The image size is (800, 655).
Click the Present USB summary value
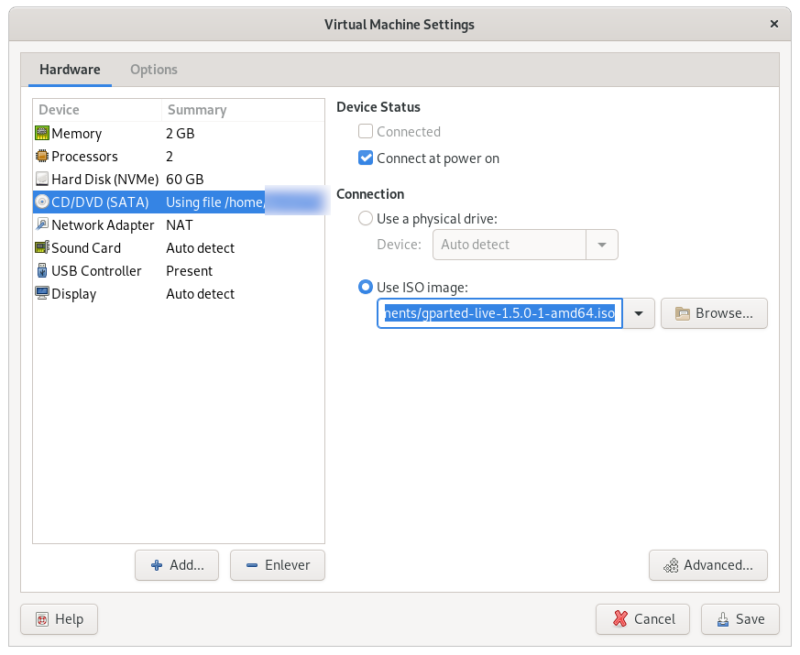(x=189, y=271)
